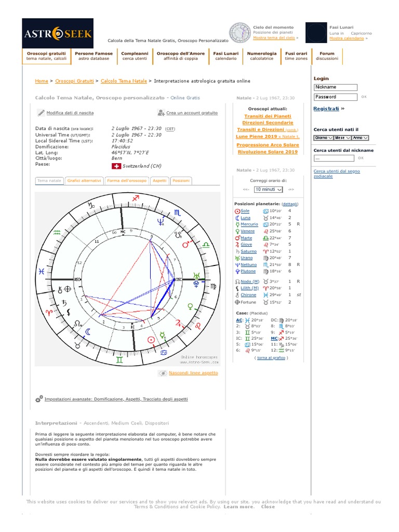Click the Pluto symbol beside Plutone

tap(237, 271)
